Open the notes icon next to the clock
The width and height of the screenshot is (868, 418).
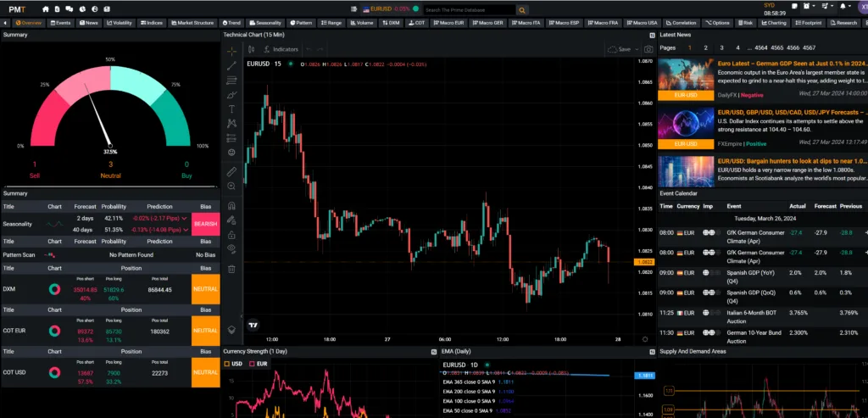point(794,7)
